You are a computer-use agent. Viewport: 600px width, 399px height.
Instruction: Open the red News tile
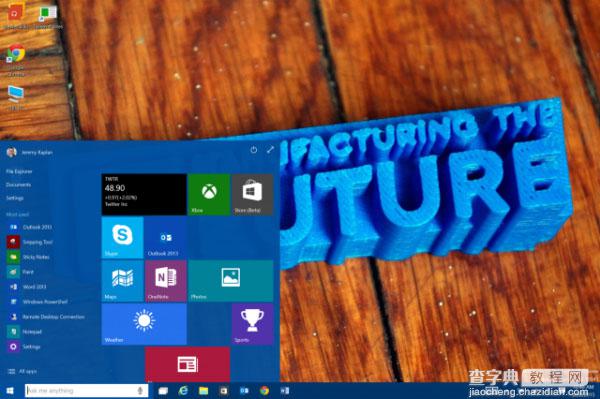coord(188,364)
